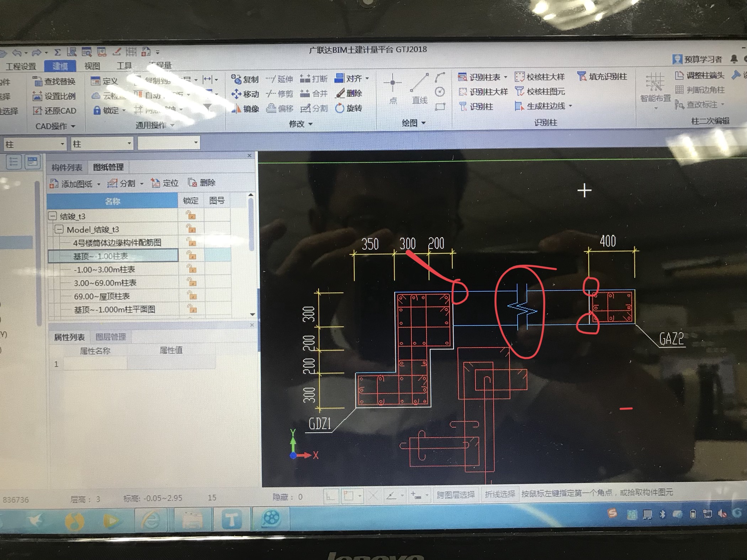The height and width of the screenshot is (560, 747).
Task: Click Fill Identify Column (填充识别柱)
Action: (x=602, y=76)
